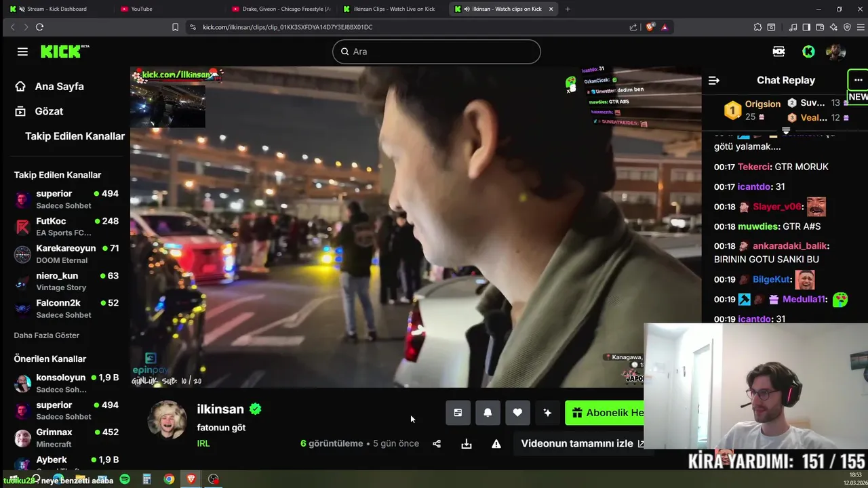Collapse the Chat Replay panel
Image resolution: width=868 pixels, height=488 pixels.
(713, 80)
